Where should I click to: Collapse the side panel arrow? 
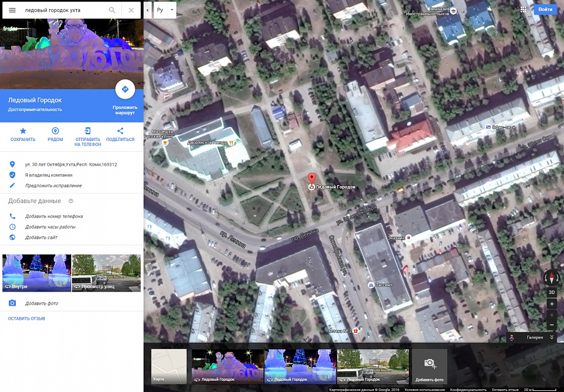pos(147,10)
